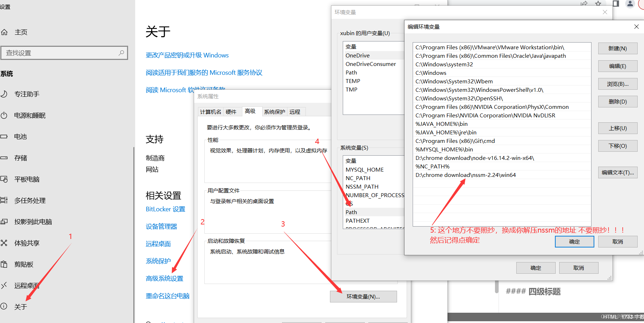Confirm OK in Edit environment variable dialog
This screenshot has height=323, width=644.
[574, 242]
